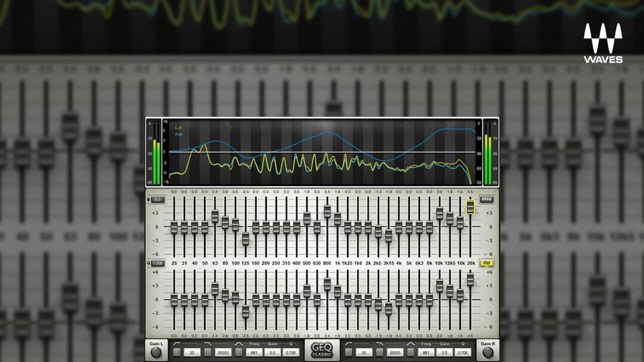This screenshot has width=644, height=362.
Task: Click the 2k5 fader in lower bank
Action: pyautogui.click(x=379, y=305)
